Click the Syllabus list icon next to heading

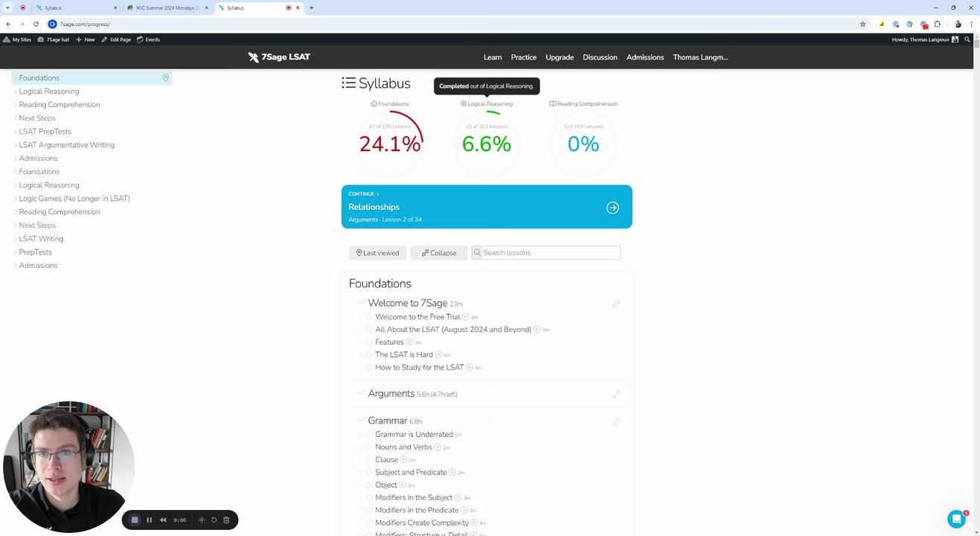[348, 83]
